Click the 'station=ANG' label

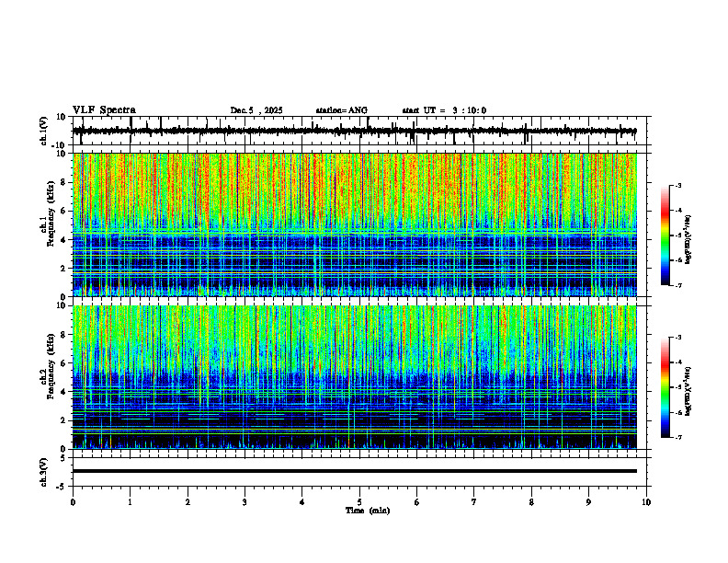click(342, 110)
